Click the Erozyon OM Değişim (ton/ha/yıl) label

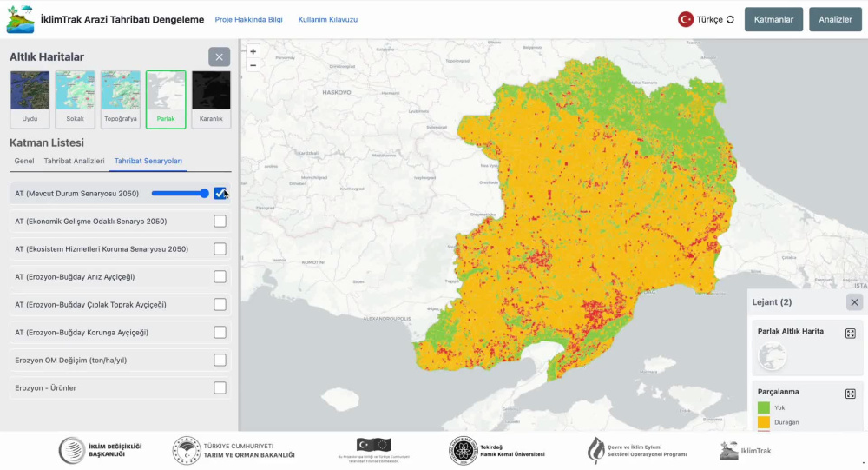coord(71,361)
